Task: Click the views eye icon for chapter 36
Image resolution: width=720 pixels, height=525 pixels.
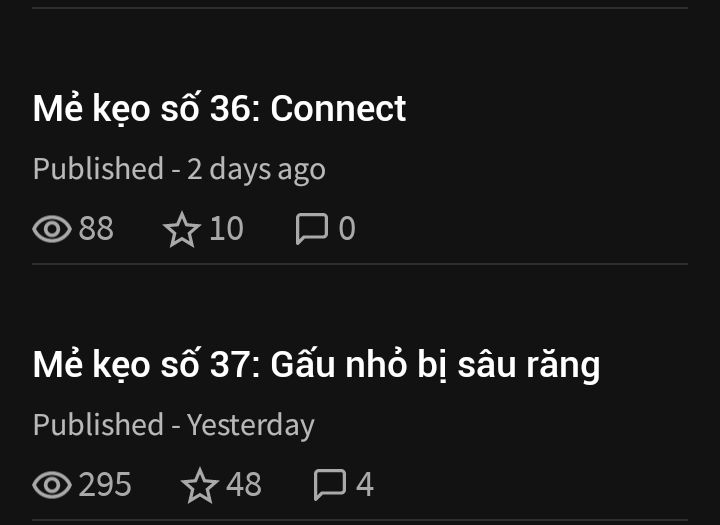Action: (x=52, y=229)
